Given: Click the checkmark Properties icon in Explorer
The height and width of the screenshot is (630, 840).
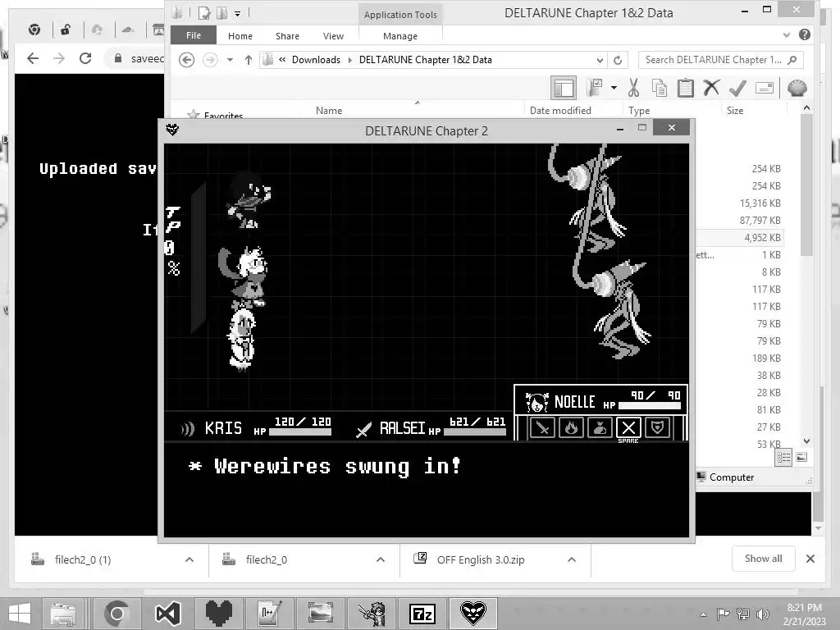Looking at the screenshot, I should click(737, 88).
